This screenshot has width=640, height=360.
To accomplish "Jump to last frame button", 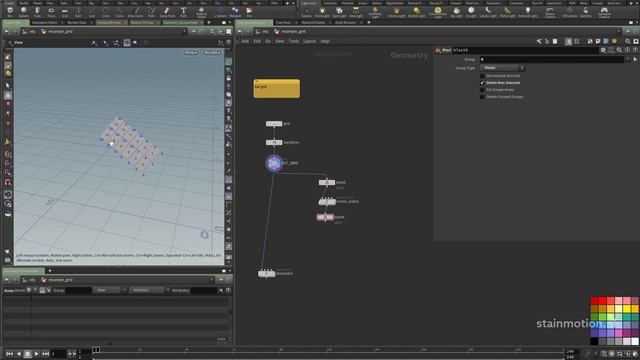I will [x=45, y=353].
